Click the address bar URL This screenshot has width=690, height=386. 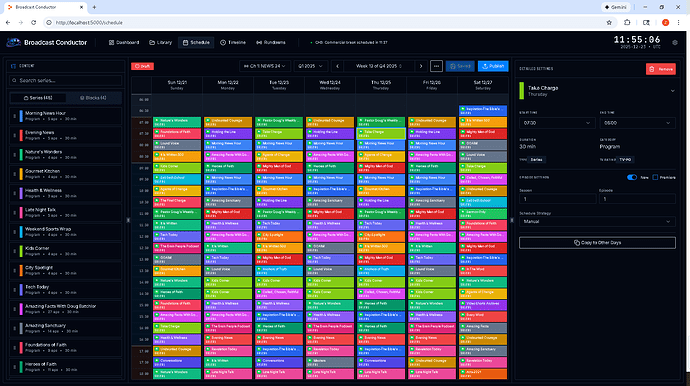pos(89,22)
